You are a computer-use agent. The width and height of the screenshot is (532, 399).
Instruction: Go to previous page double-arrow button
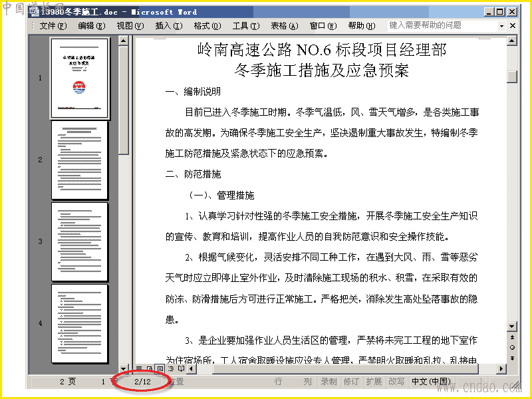pyautogui.click(x=512, y=337)
